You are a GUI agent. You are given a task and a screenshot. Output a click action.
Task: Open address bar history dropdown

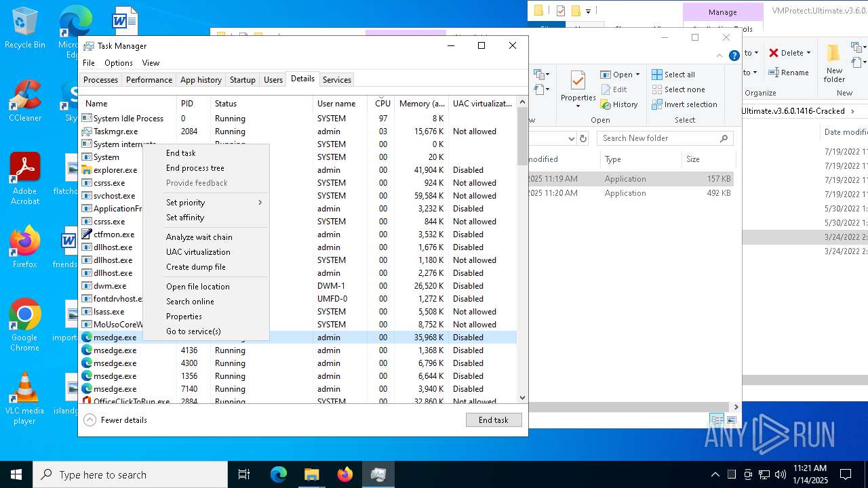pyautogui.click(x=571, y=138)
